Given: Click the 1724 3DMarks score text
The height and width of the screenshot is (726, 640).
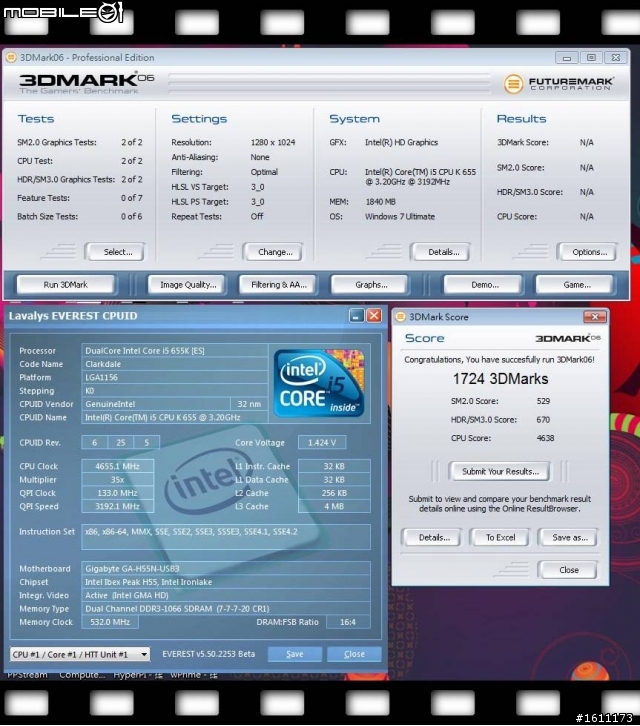Looking at the screenshot, I should 500,379.
